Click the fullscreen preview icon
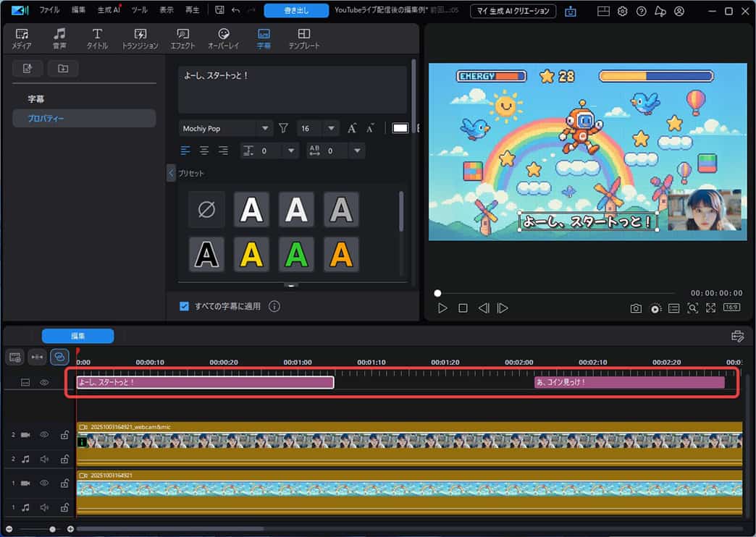This screenshot has width=756, height=537. [711, 308]
